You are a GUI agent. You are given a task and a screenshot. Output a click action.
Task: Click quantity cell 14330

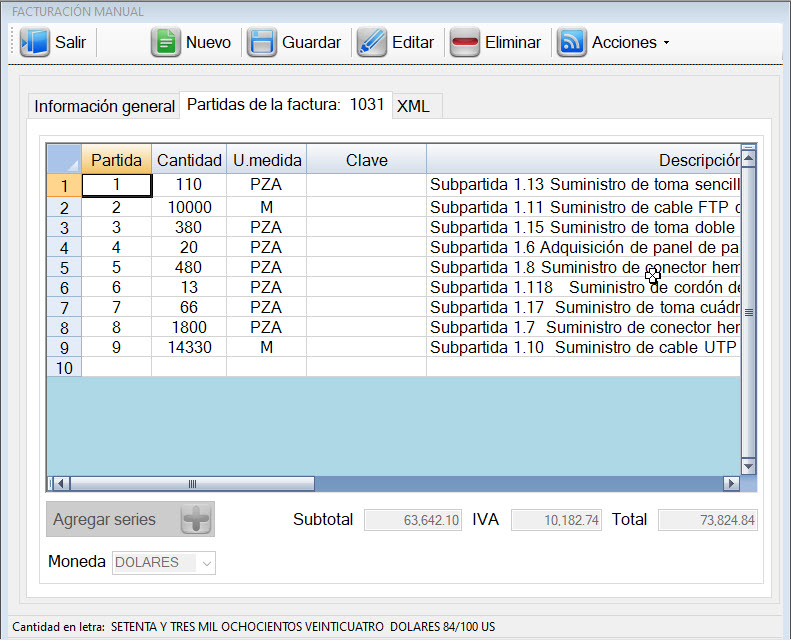[189, 347]
